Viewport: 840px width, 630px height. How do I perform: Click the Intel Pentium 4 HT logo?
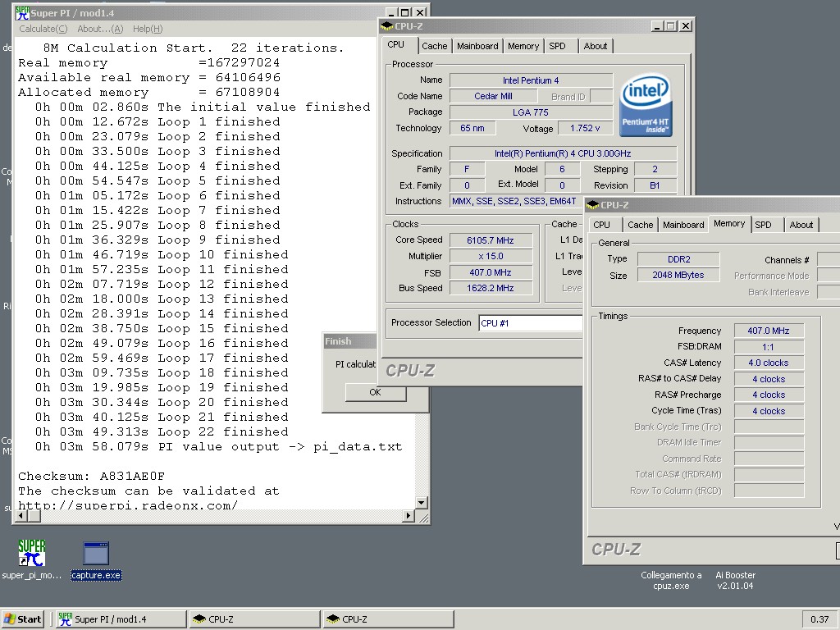[x=646, y=104]
